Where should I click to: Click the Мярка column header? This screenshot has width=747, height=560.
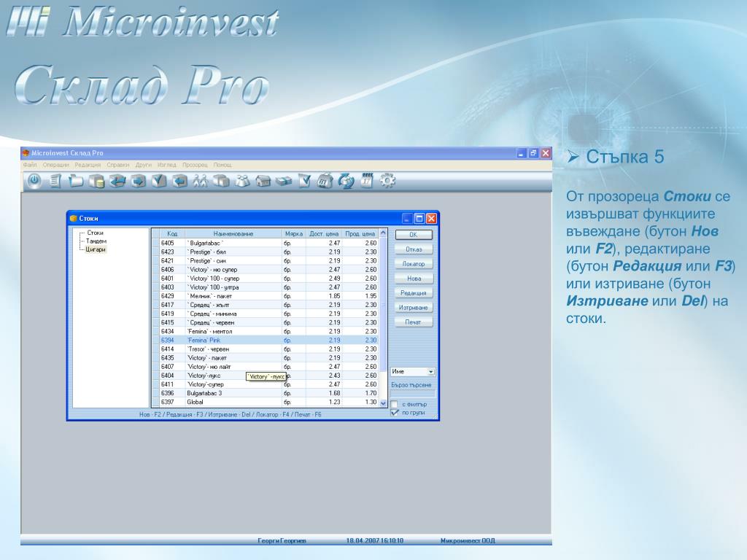pos(293,234)
